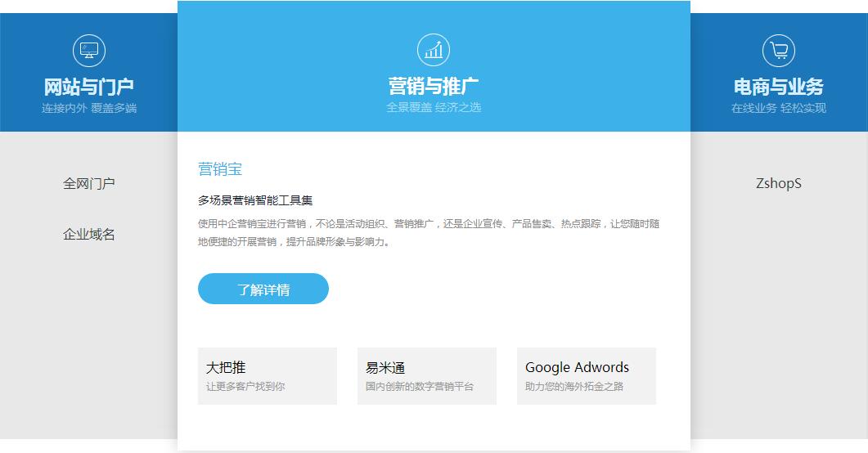Click the subtitle 全景覆盖 经济之选
The height and width of the screenshot is (453, 868).
tap(434, 107)
